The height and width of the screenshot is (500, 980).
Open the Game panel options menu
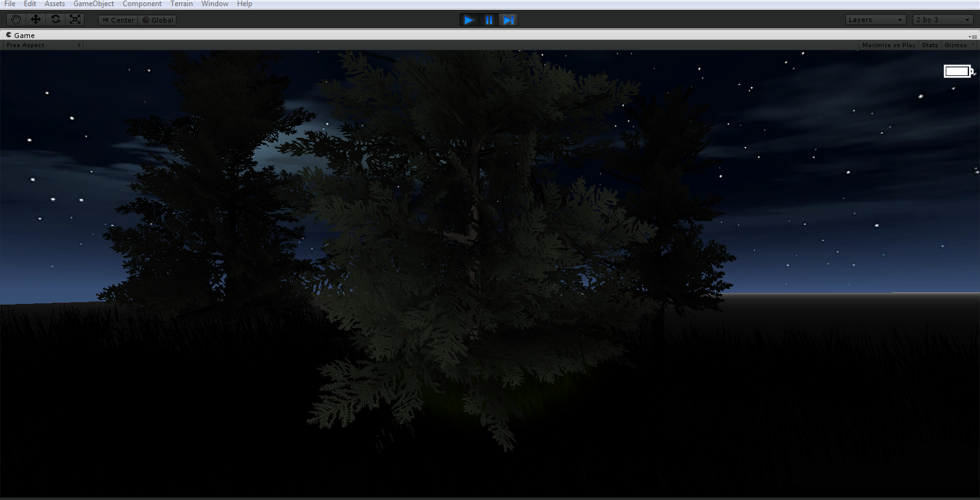tap(973, 36)
